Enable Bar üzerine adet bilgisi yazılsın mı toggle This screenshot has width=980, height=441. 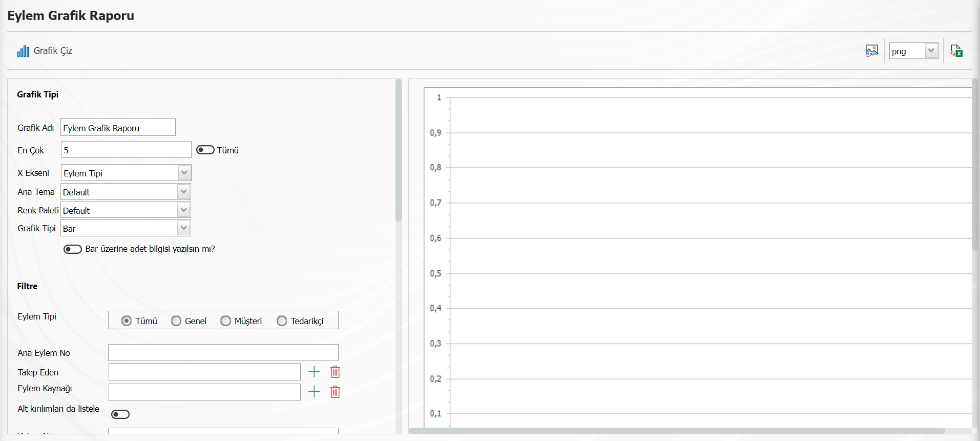coord(73,249)
